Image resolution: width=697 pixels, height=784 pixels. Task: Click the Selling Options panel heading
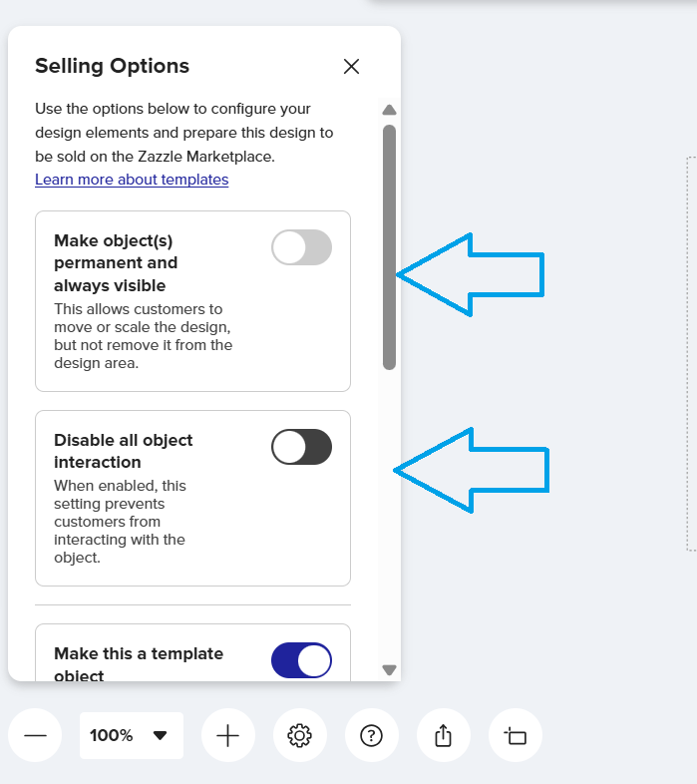pyautogui.click(x=112, y=67)
